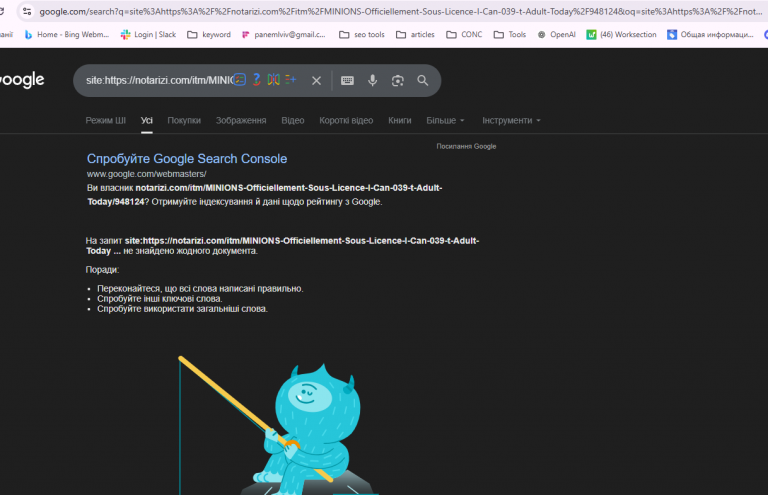Open the Home - Bing Webmaster bookmark

(67, 34)
